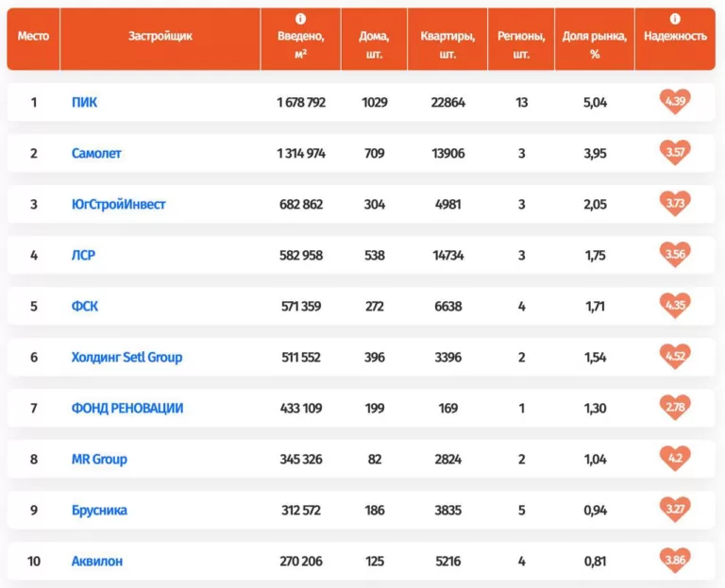Open the Самолет developer page
725x588 pixels.
point(96,153)
